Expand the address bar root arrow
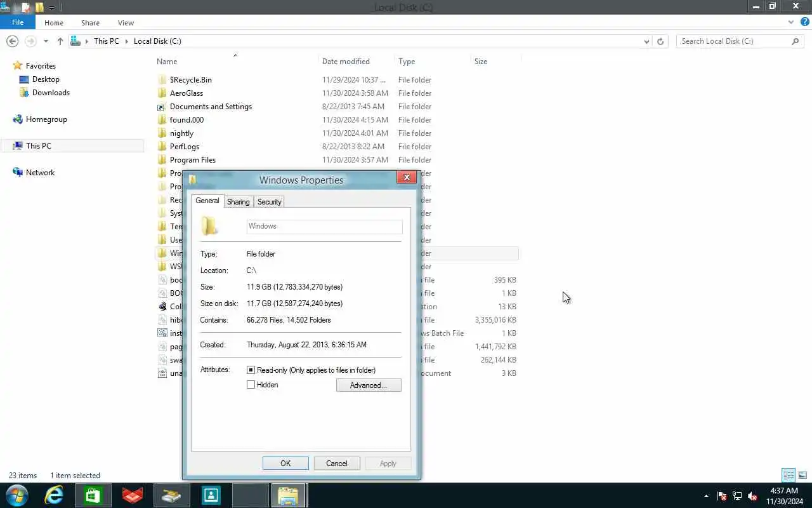This screenshot has height=508, width=812. coord(87,41)
